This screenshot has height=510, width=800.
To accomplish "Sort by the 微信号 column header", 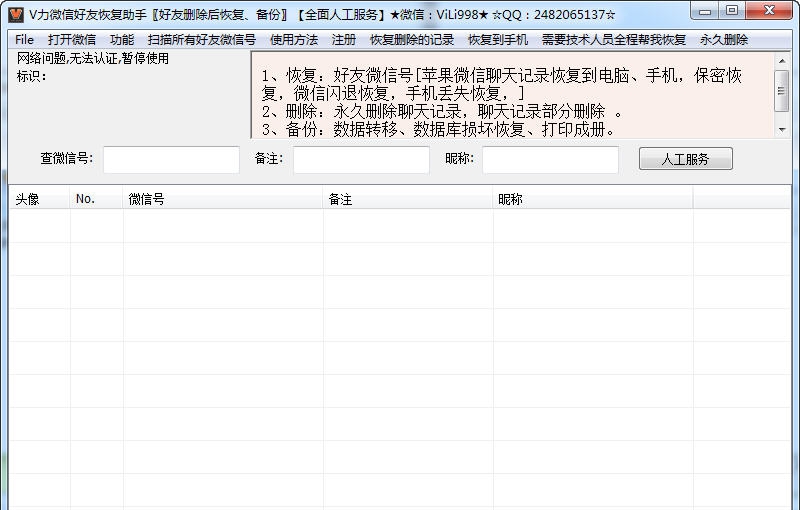I will pyautogui.click(x=223, y=199).
